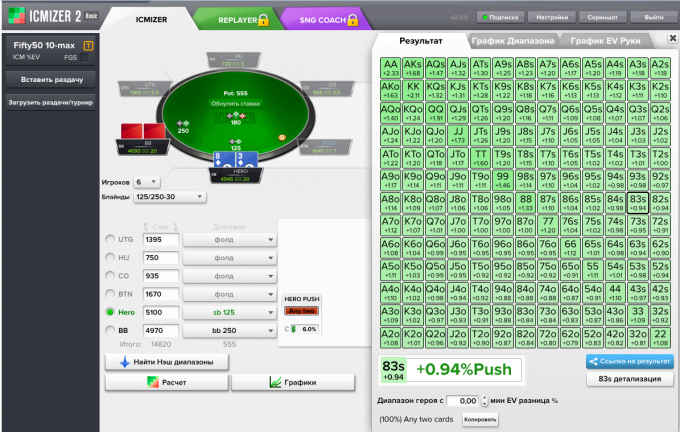This screenshot has height=432, width=680.
Task: Open the UTG action dropdown
Action: click(229, 239)
